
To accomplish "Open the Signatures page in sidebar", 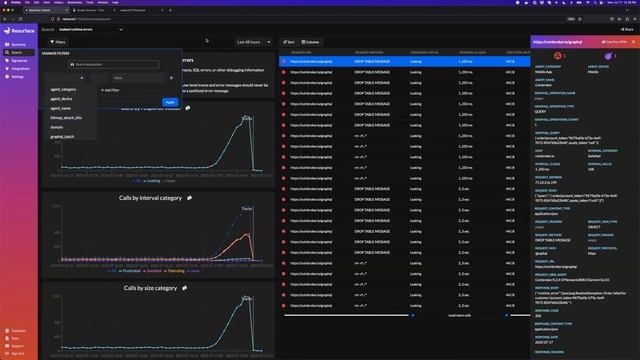I will pos(19,60).
